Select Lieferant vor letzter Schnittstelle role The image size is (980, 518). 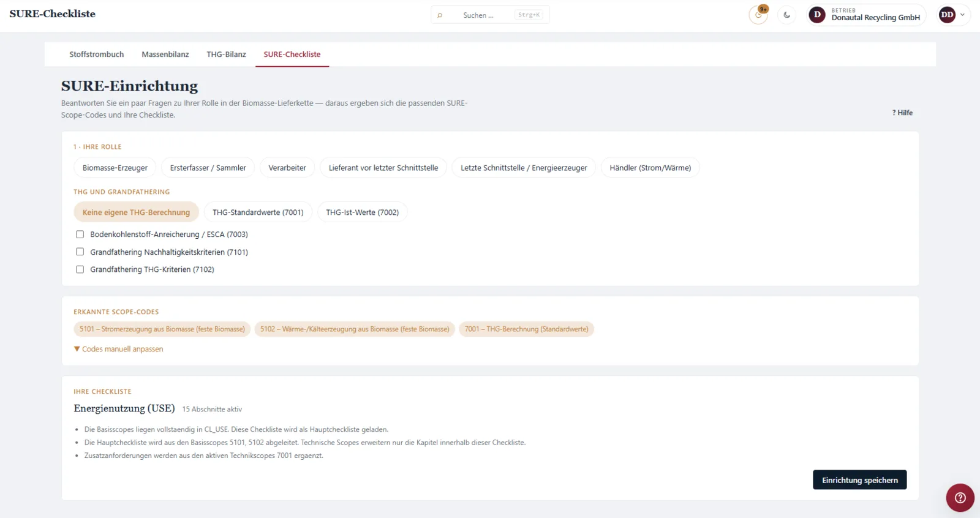tap(383, 168)
